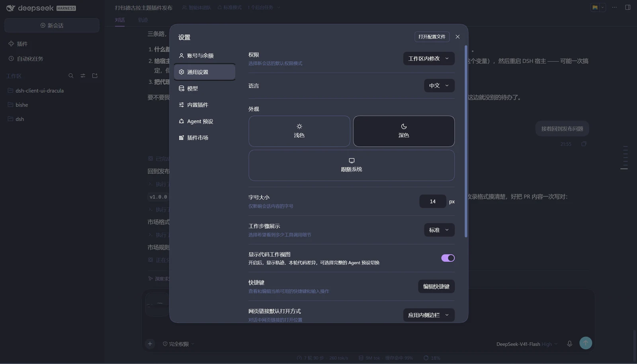Open the 工作步骤展示 dropdown showing 标准
637x364 pixels.
(x=439, y=230)
